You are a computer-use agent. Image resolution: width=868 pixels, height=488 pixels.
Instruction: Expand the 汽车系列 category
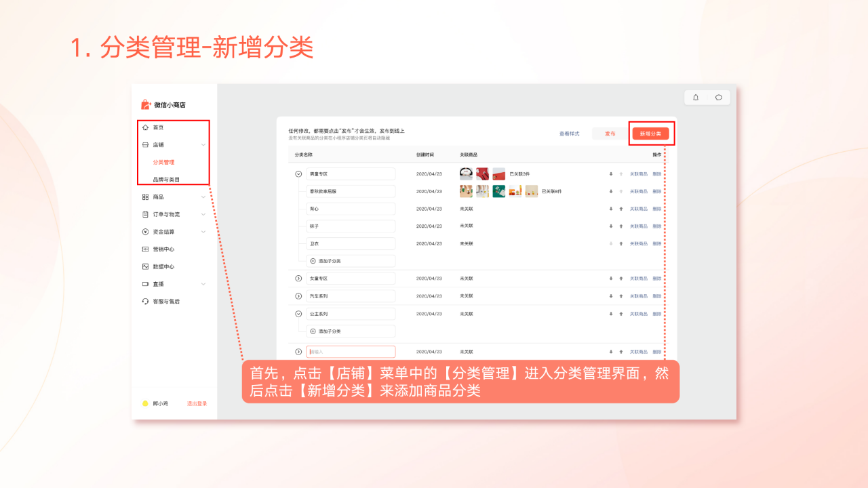pyautogui.click(x=298, y=296)
